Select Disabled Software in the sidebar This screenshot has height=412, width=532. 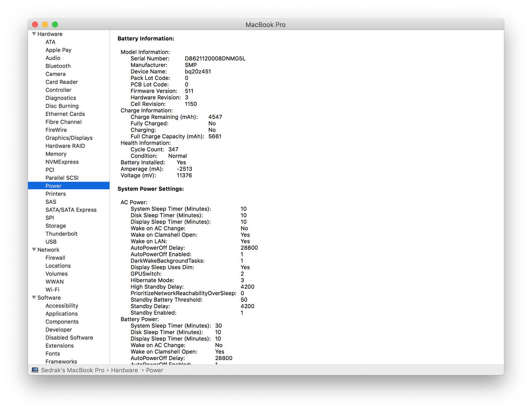[69, 338]
